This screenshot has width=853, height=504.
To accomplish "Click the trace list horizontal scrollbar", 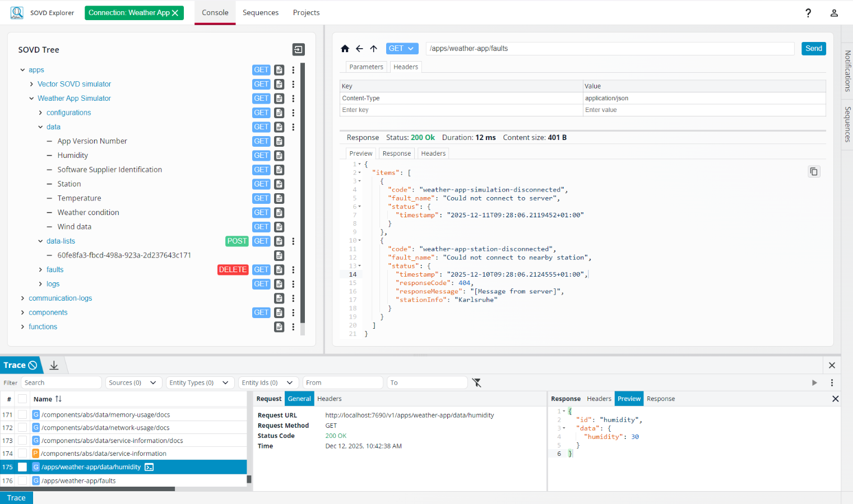I will point(87,489).
